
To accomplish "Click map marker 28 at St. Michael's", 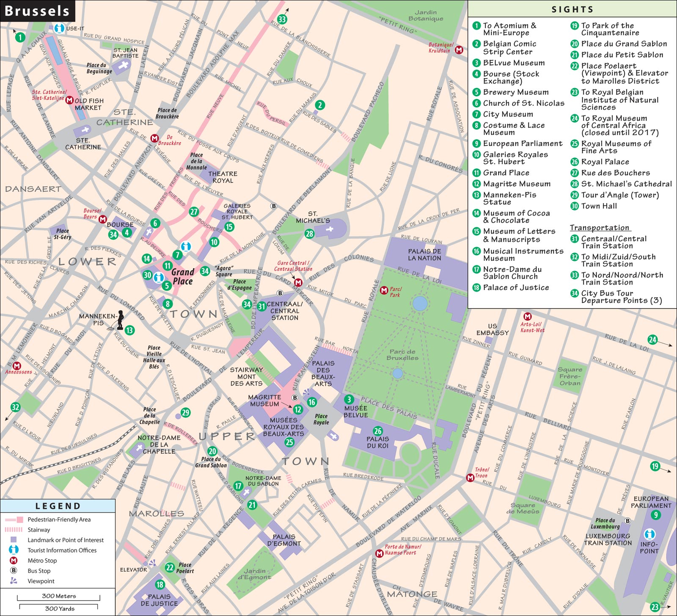I will [310, 234].
